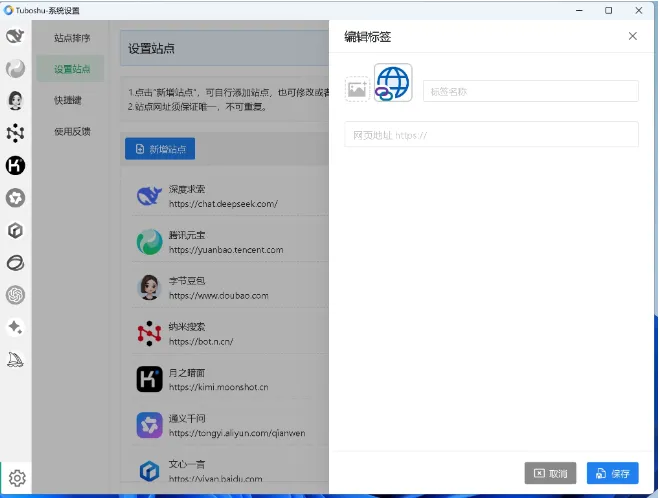Open Midjourney sailboat icon in left sidebar
The height and width of the screenshot is (498, 660).
point(15,360)
